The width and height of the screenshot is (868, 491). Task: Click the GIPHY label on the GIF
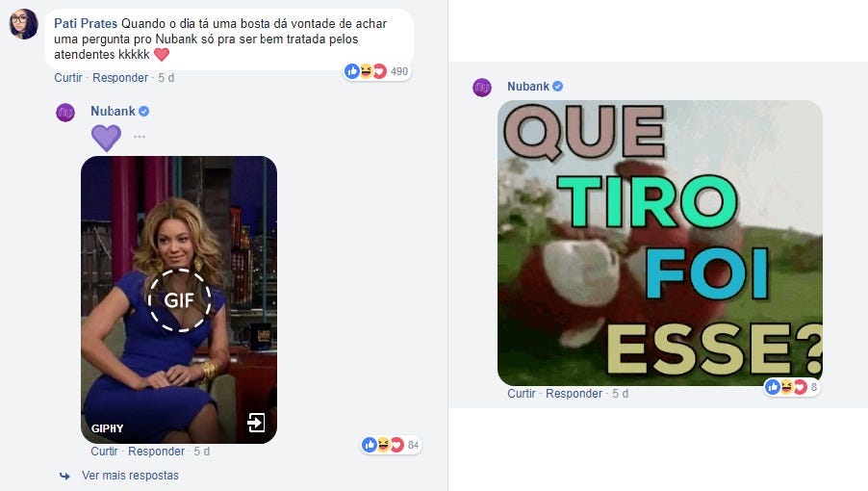point(108,428)
